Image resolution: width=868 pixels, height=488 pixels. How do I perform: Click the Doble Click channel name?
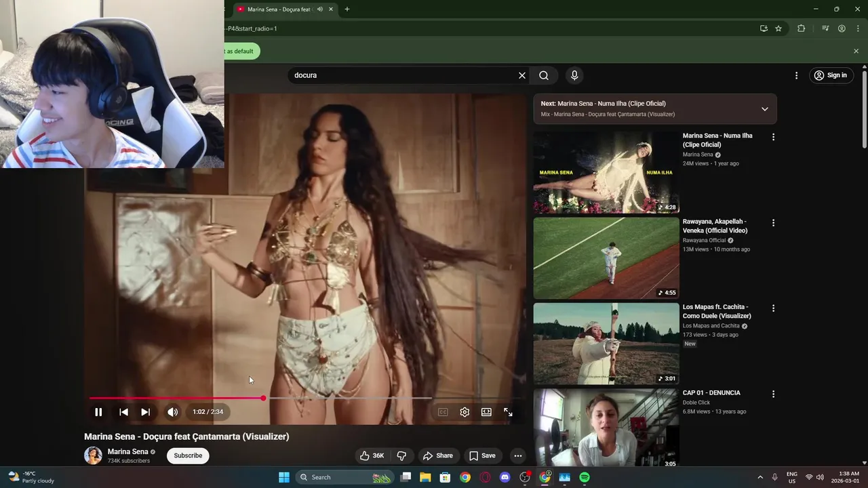pyautogui.click(x=696, y=403)
